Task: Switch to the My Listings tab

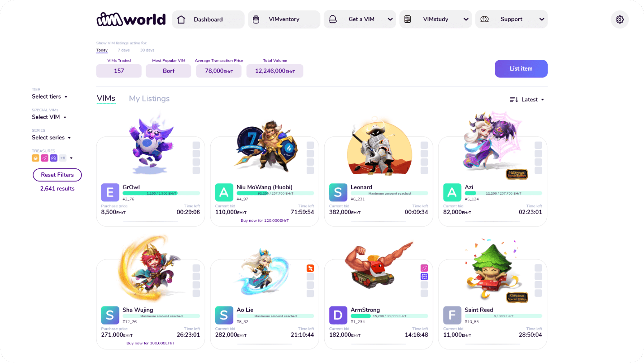Action: pos(149,99)
